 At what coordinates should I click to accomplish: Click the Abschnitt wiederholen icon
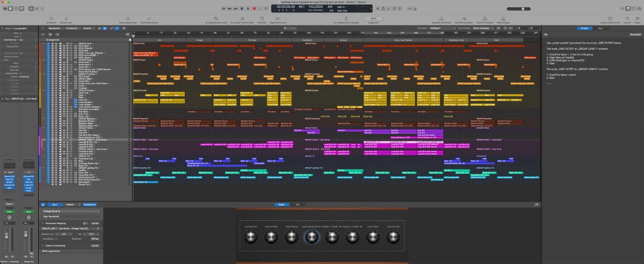441,20
